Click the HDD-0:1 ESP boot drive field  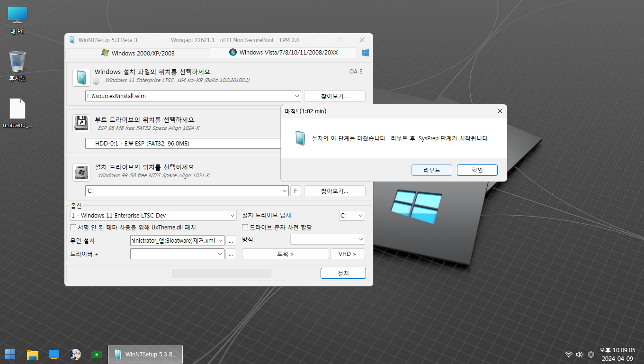[183, 144]
